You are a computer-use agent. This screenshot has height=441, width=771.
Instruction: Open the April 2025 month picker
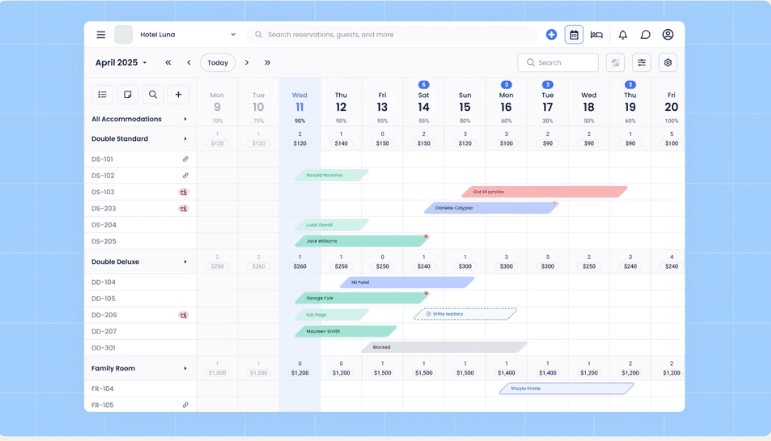[120, 62]
